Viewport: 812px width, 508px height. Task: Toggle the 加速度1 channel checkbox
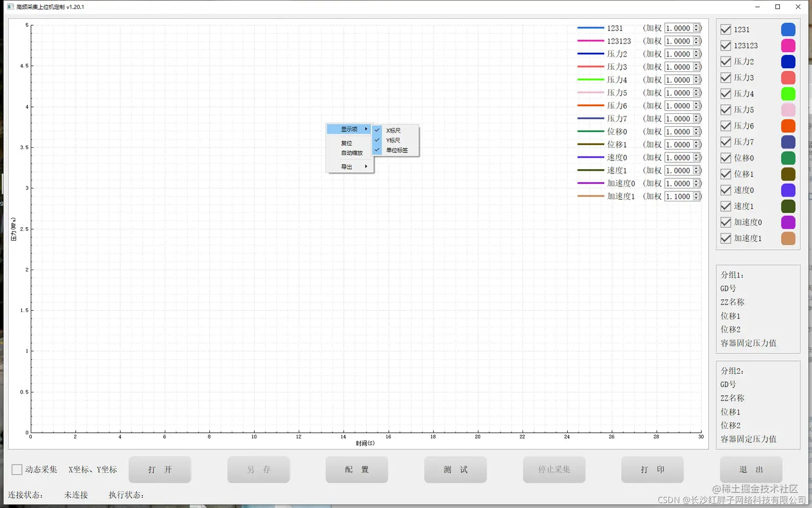click(726, 238)
